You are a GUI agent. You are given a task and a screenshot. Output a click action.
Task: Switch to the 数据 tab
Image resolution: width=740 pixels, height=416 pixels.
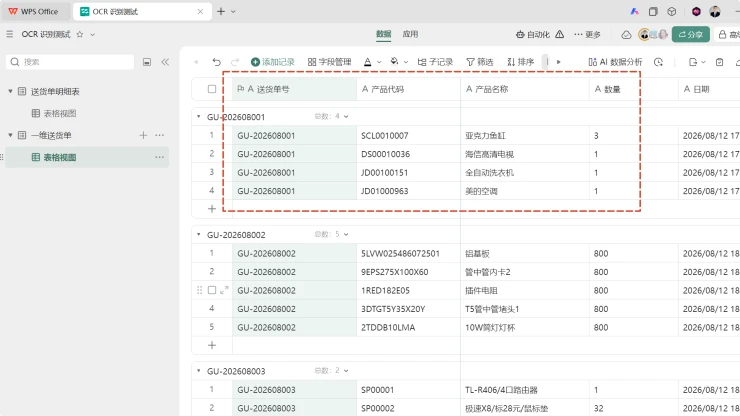[x=384, y=34]
